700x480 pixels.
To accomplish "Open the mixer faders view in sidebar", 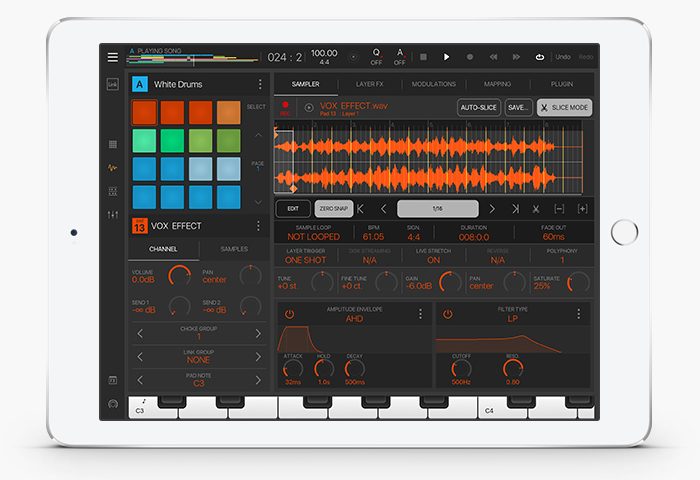I will [113, 215].
